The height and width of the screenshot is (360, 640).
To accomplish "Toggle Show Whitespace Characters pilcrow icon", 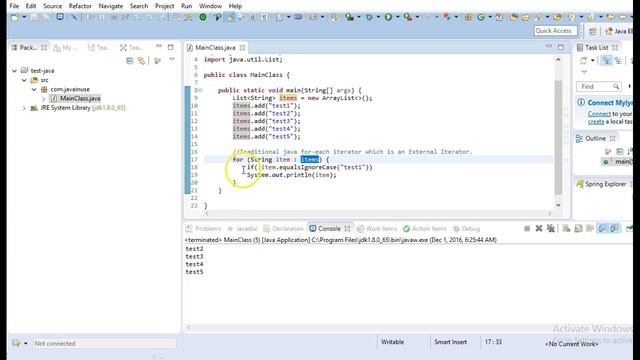I will [x=264, y=17].
